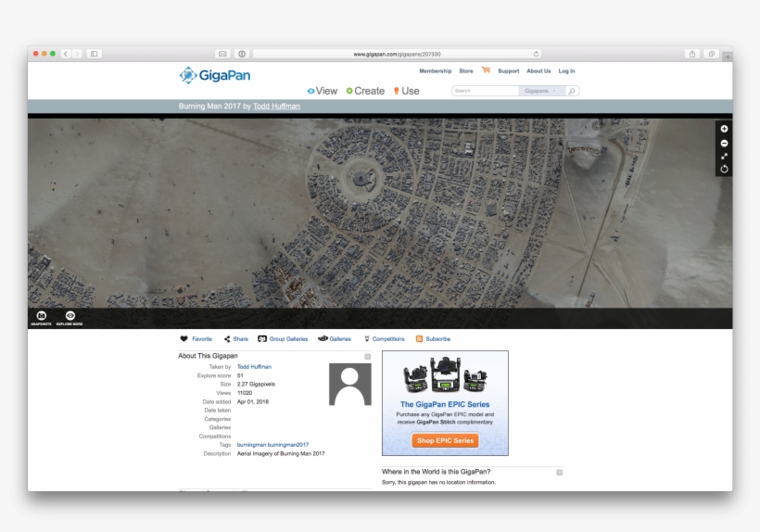Open Group Galleries
The image size is (760, 532).
(283, 338)
